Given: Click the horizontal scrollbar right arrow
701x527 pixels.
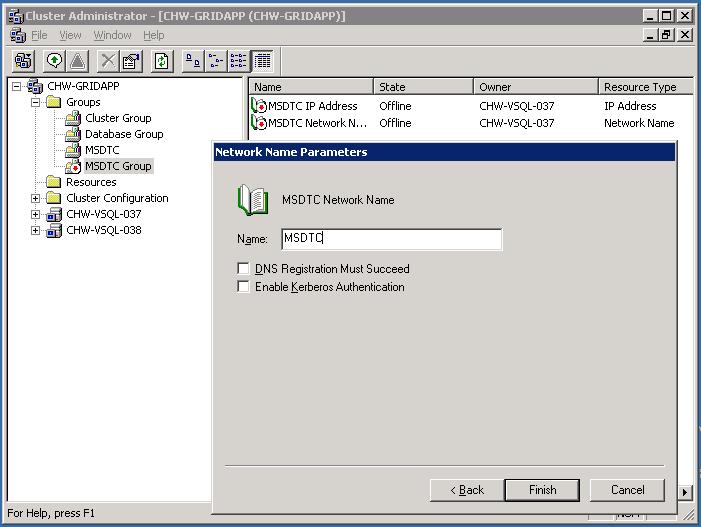Looking at the screenshot, I should pos(684,492).
